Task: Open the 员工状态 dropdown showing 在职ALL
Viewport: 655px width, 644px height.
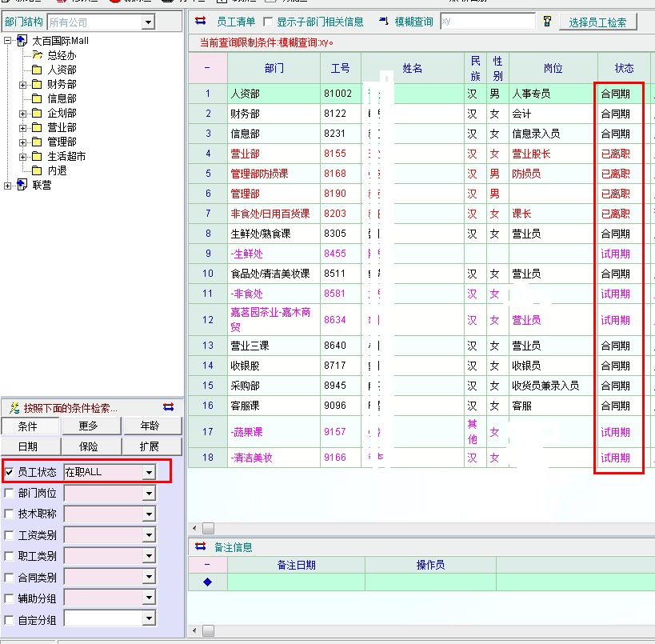Action: [x=148, y=473]
